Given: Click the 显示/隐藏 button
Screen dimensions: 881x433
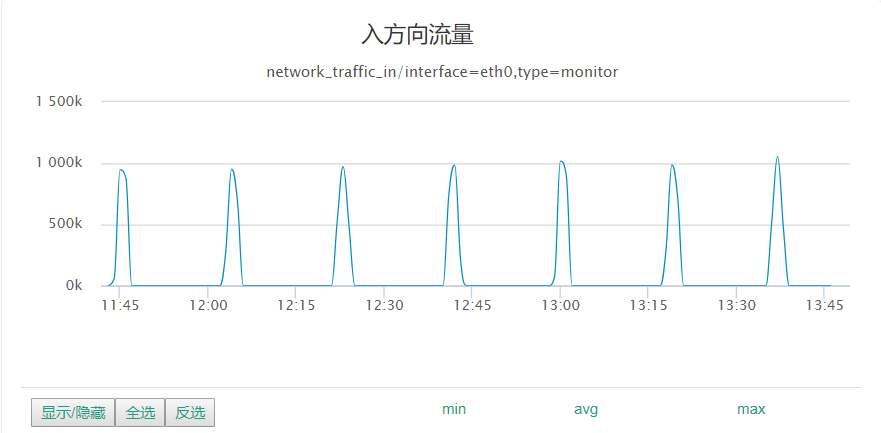Looking at the screenshot, I should coord(73,413).
